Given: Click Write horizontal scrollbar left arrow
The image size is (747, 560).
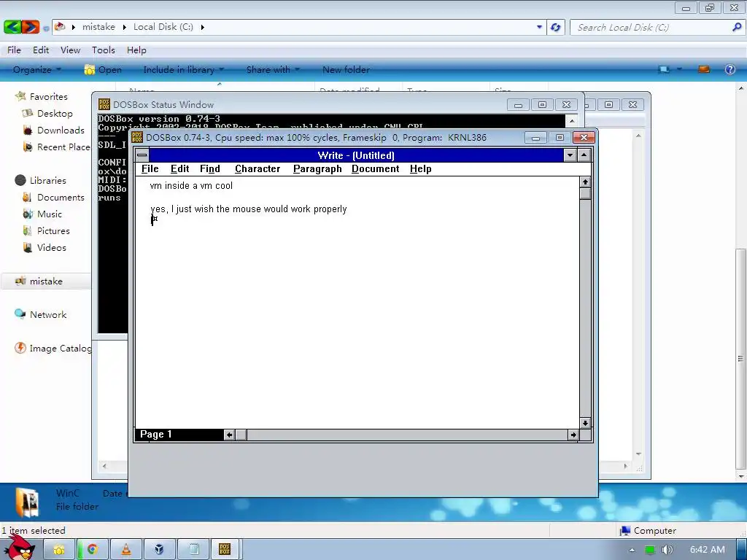Looking at the screenshot, I should (x=229, y=435).
